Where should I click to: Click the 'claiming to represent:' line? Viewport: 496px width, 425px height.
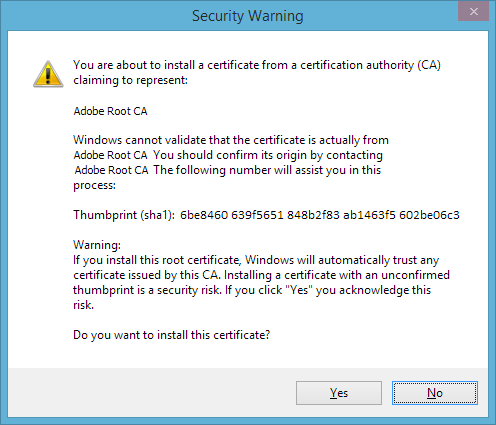[130, 80]
